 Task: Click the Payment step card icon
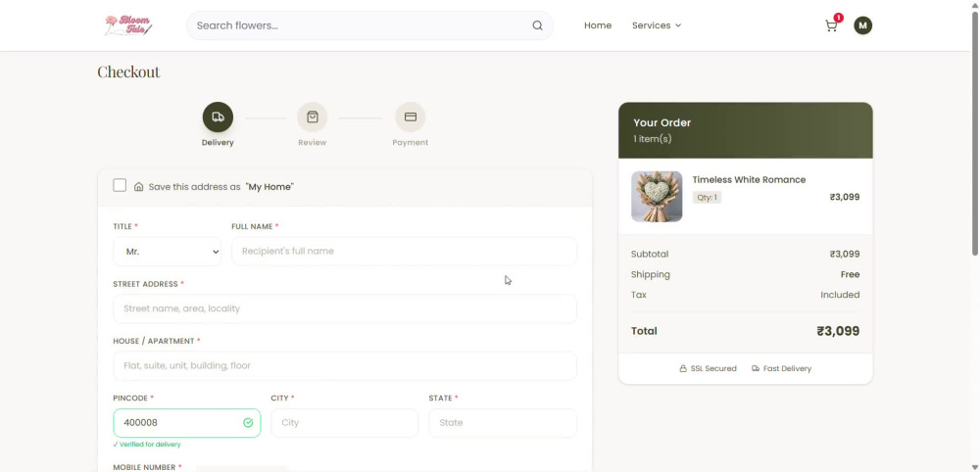[411, 118]
